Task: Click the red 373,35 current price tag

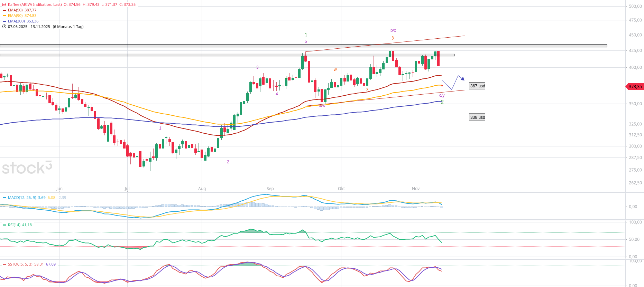Action: click(x=635, y=87)
